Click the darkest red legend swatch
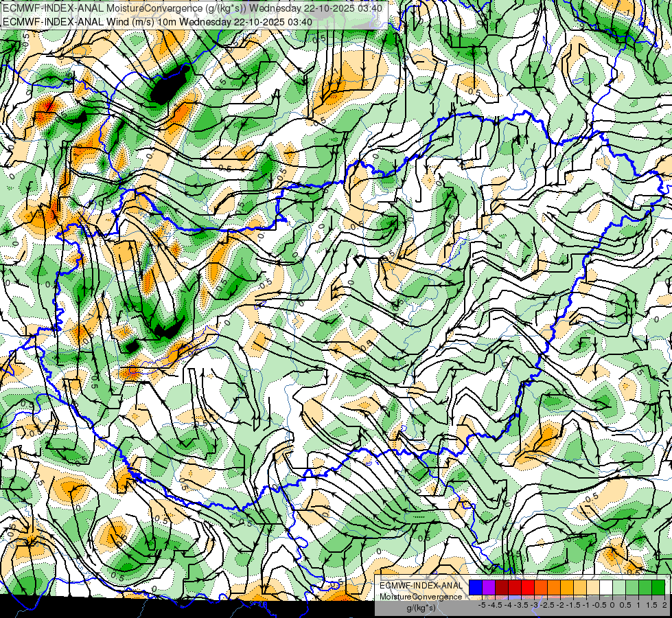Image resolution: width=672 pixels, height=618 pixels. (x=502, y=587)
